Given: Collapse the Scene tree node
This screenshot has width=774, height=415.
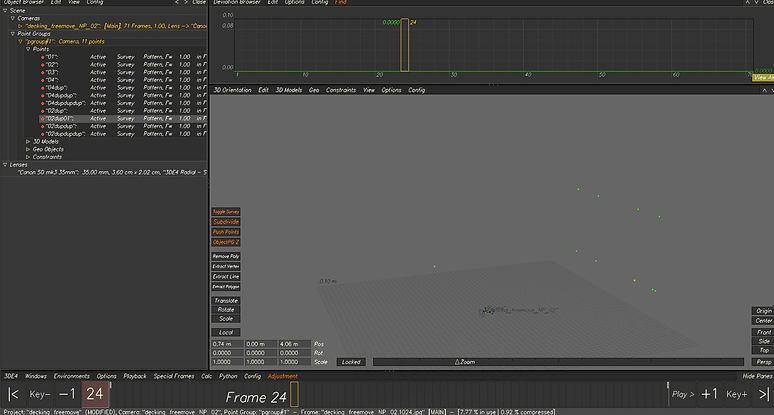Looking at the screenshot, I should [5, 10].
